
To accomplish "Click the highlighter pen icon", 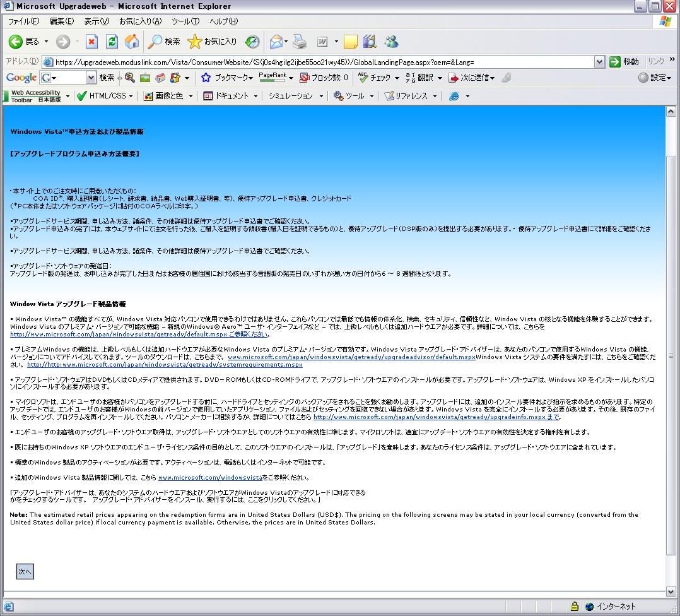I will click(506, 78).
